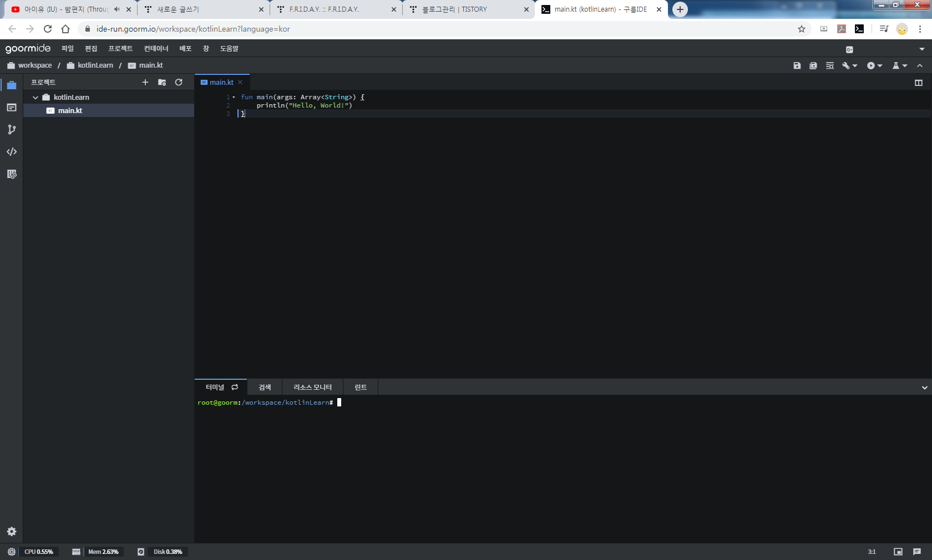Collapse the kotlinLearn folder
The image size is (932, 560).
pos(36,98)
